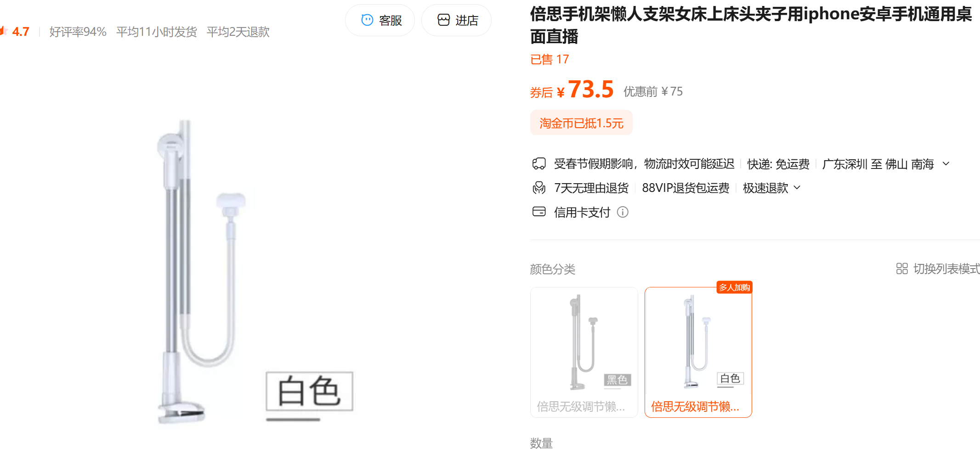The image size is (980, 449).
Task: Select the white color option
Action: tap(698, 352)
